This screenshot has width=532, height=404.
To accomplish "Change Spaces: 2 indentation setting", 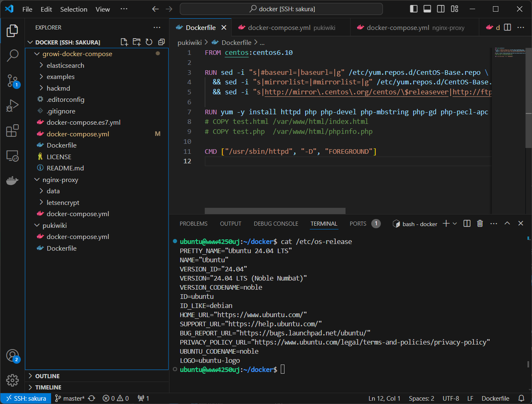I will coord(422,398).
